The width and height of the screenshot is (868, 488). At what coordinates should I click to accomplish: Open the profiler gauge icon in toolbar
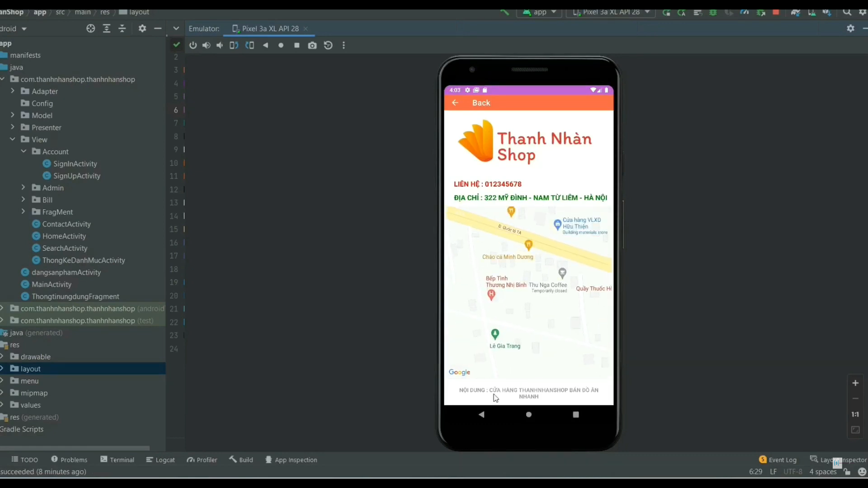[x=744, y=12]
